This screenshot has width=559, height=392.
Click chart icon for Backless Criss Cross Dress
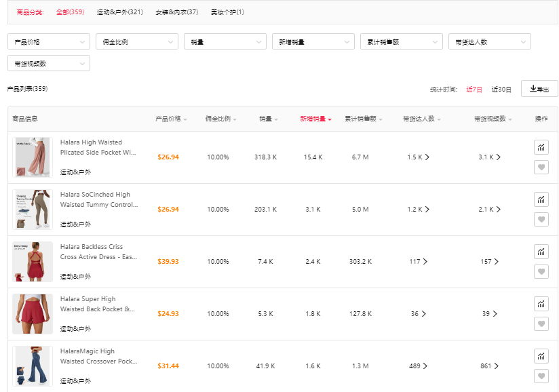click(541, 252)
